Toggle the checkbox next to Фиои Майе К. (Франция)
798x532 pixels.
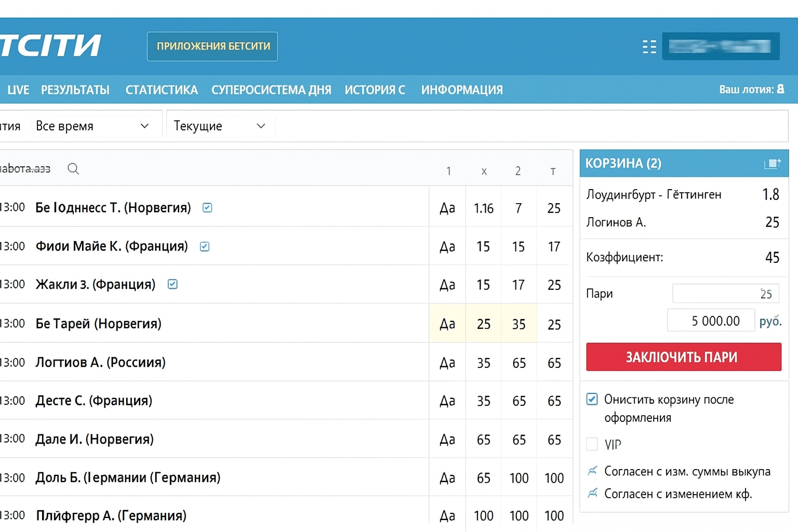coord(205,246)
